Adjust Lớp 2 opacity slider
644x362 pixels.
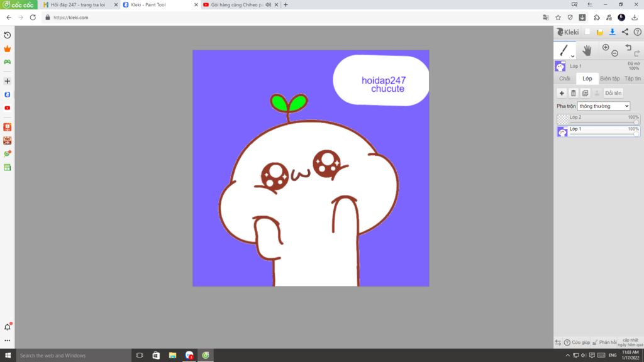click(x=603, y=123)
